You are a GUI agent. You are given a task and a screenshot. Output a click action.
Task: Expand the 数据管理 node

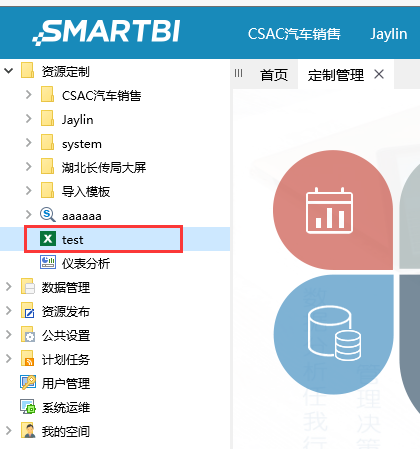9,287
